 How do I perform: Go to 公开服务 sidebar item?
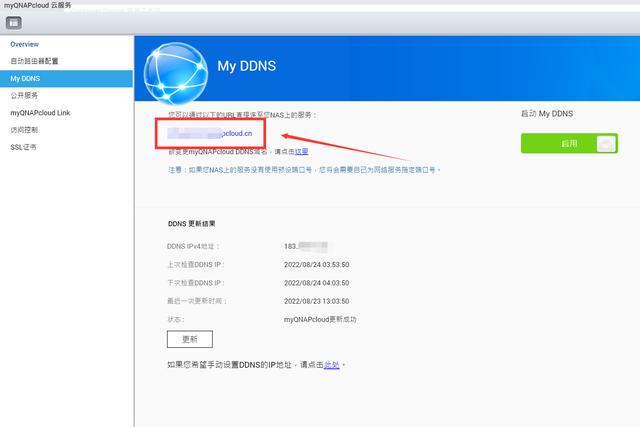pyautogui.click(x=24, y=96)
